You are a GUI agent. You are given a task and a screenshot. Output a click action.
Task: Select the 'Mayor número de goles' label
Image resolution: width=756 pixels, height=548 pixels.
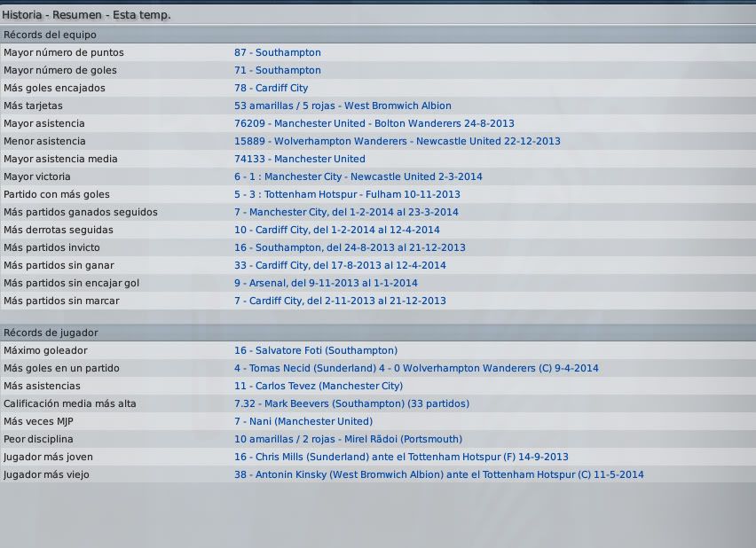pyautogui.click(x=59, y=70)
